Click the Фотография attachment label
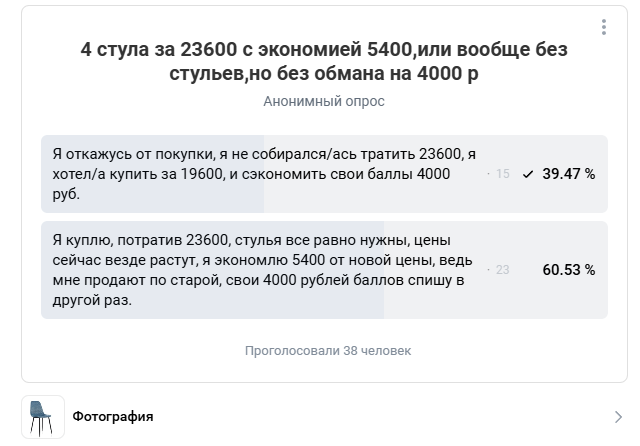640x446 pixels. 113,417
